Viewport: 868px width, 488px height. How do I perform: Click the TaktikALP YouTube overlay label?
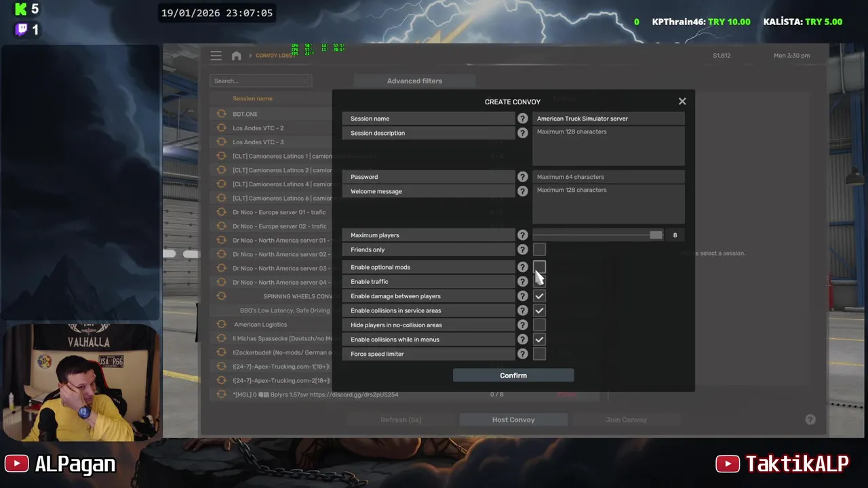tap(783, 464)
